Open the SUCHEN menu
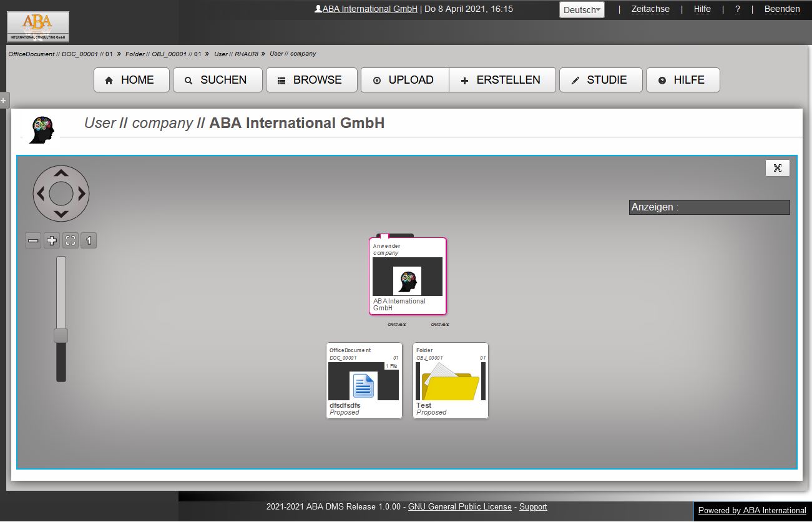 (x=218, y=80)
